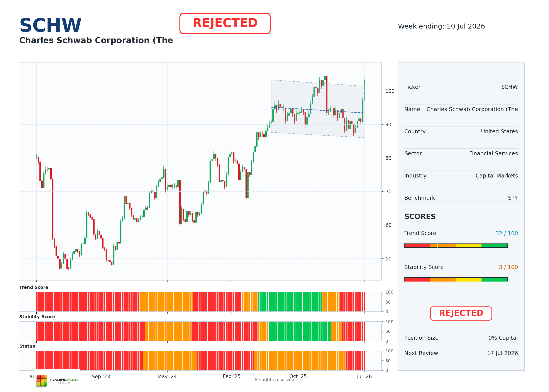Click the Sep '23 axis label
The width and height of the screenshot is (549, 392).
pyautogui.click(x=101, y=377)
